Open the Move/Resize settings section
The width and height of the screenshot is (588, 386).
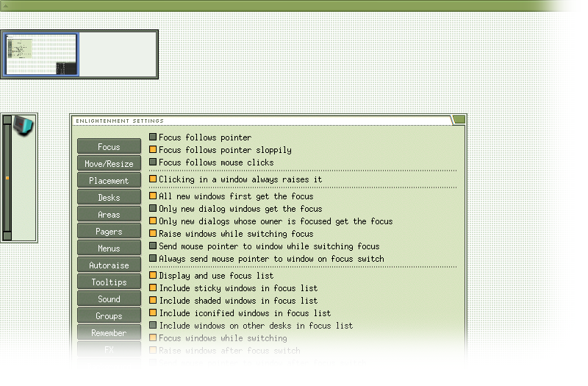109,163
